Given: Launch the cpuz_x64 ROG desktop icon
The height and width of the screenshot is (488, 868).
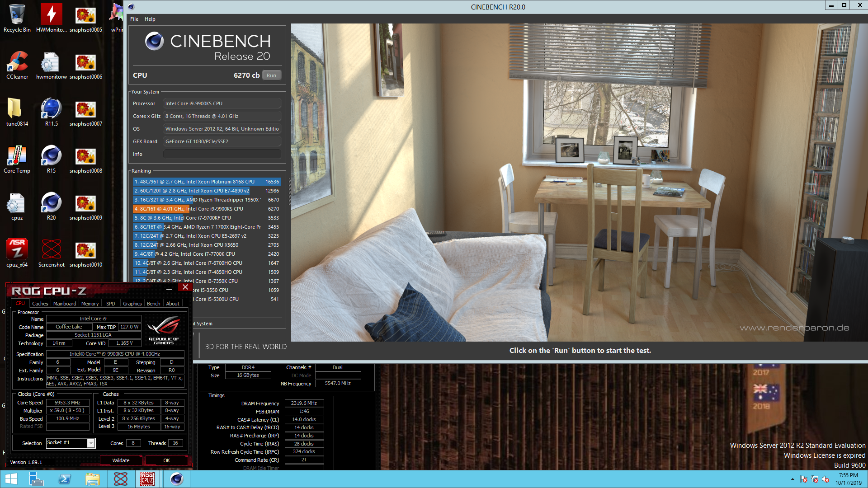Looking at the screenshot, I should pyautogui.click(x=17, y=253).
